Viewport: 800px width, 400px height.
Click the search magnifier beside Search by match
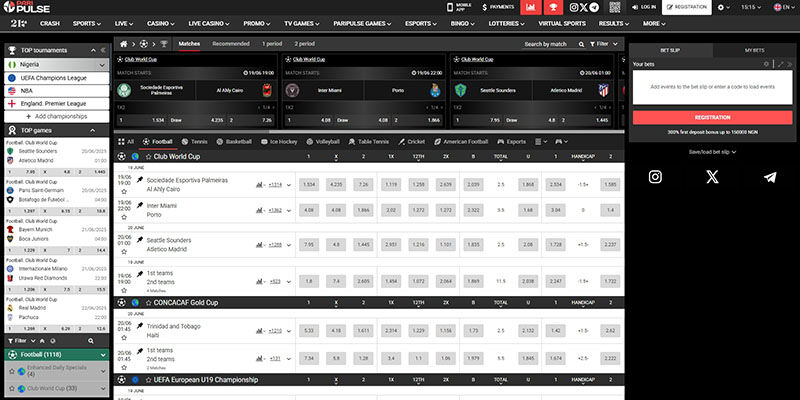(x=581, y=44)
